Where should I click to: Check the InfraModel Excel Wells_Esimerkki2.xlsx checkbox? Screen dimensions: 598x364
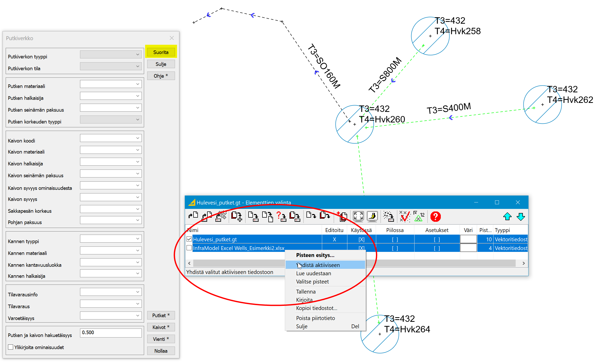pyautogui.click(x=189, y=248)
